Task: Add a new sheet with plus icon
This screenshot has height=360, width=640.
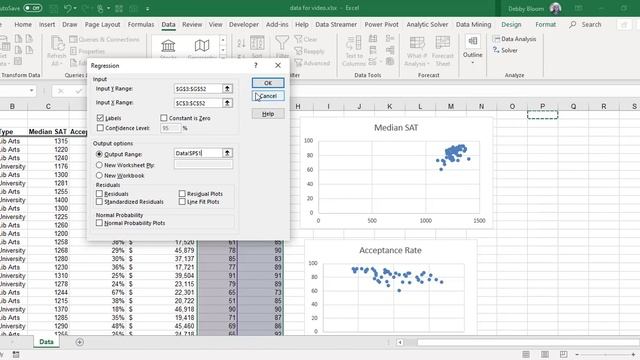Action: [80, 342]
